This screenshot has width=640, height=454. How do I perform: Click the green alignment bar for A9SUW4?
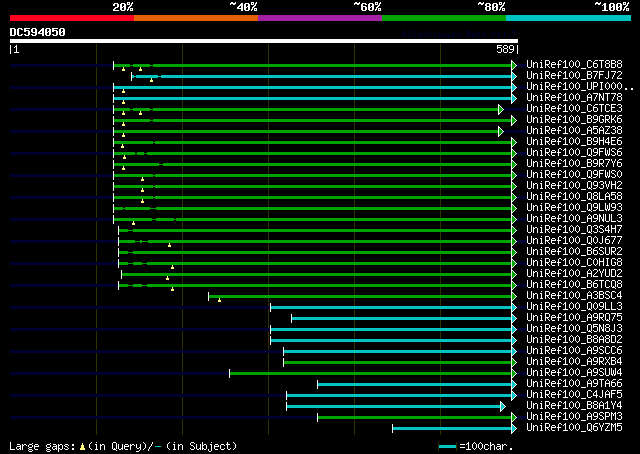tap(371, 374)
